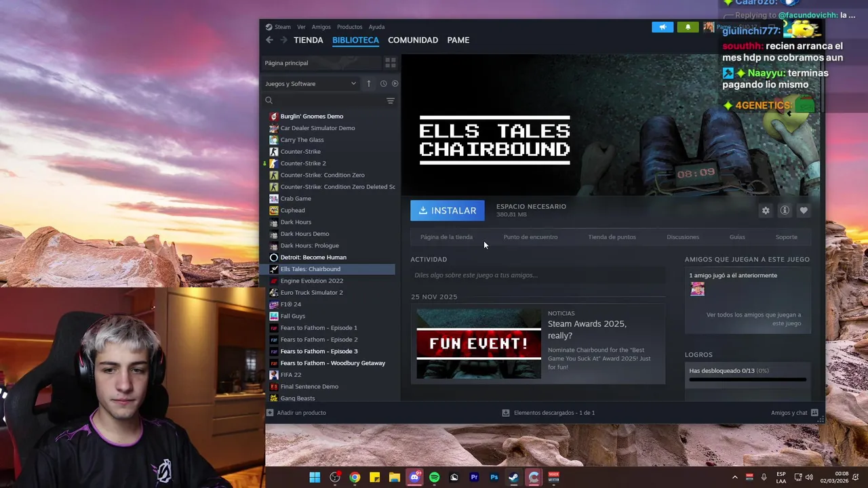
Task: Click friend avatar who played previously
Action: tap(697, 289)
